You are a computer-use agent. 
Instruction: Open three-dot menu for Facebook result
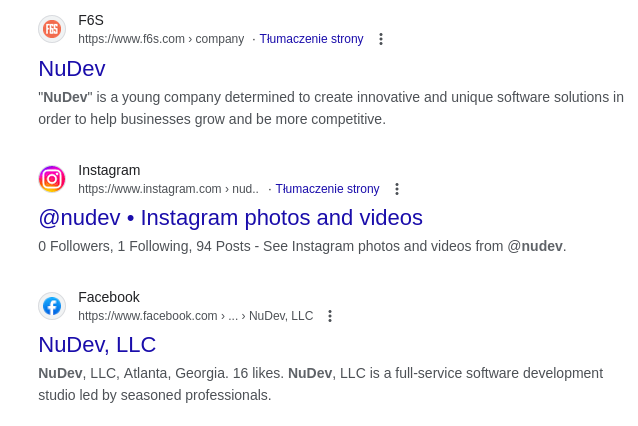pyautogui.click(x=330, y=316)
